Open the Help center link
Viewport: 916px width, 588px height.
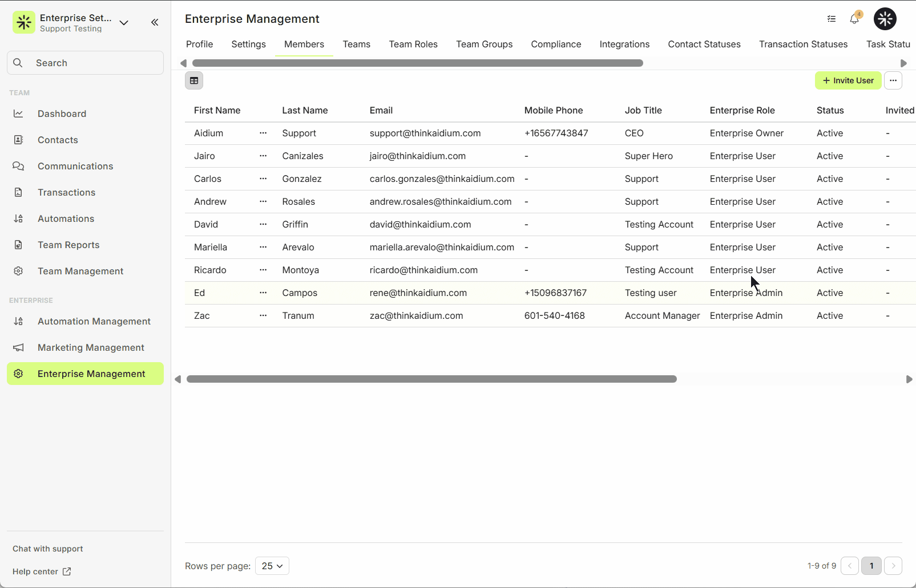pos(42,571)
